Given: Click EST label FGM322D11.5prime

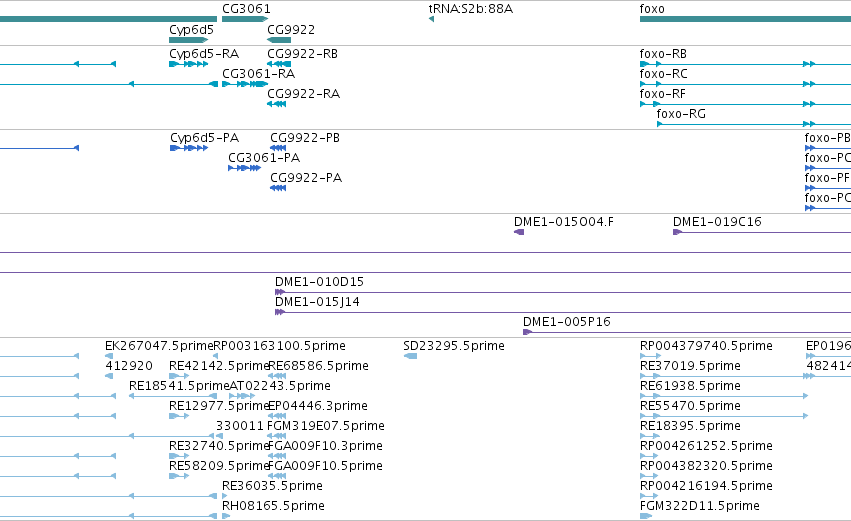Looking at the screenshot, I should coord(700,506).
